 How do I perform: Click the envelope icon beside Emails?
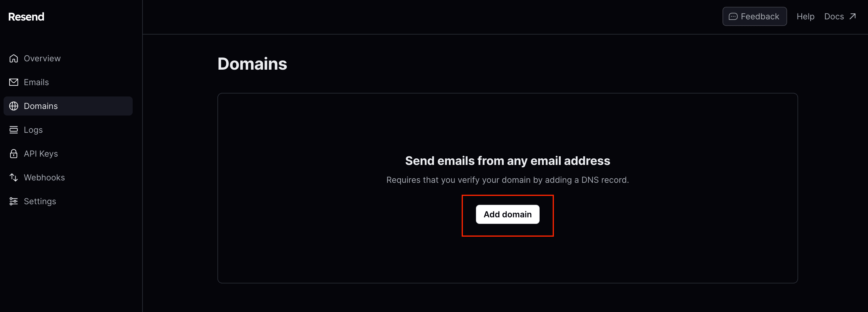coord(13,82)
